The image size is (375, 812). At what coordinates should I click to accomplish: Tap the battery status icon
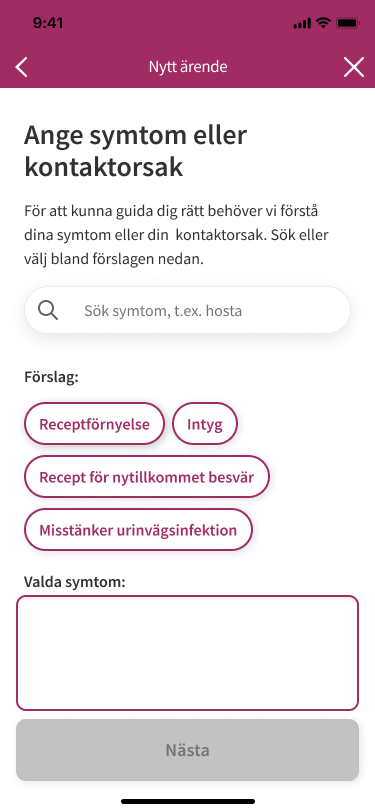point(348,23)
